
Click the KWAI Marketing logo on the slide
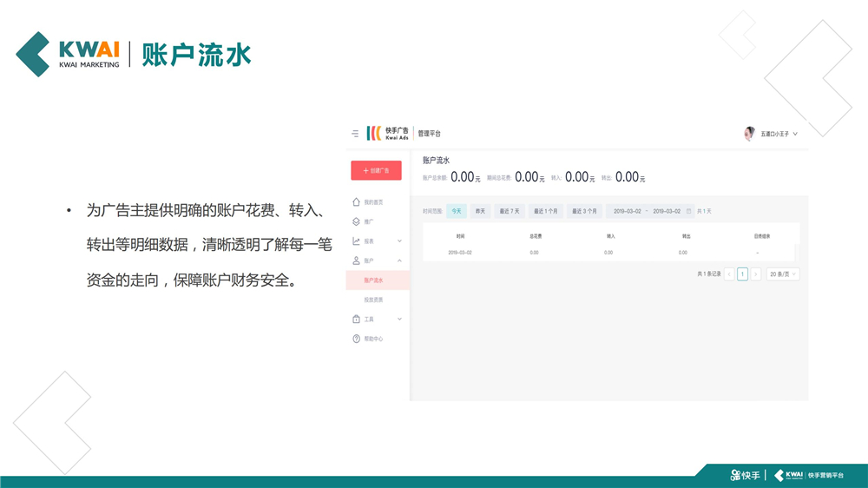pos(68,55)
